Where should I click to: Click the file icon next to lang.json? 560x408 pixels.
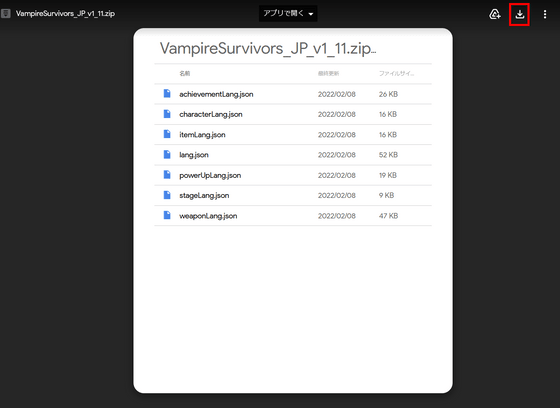(167, 155)
